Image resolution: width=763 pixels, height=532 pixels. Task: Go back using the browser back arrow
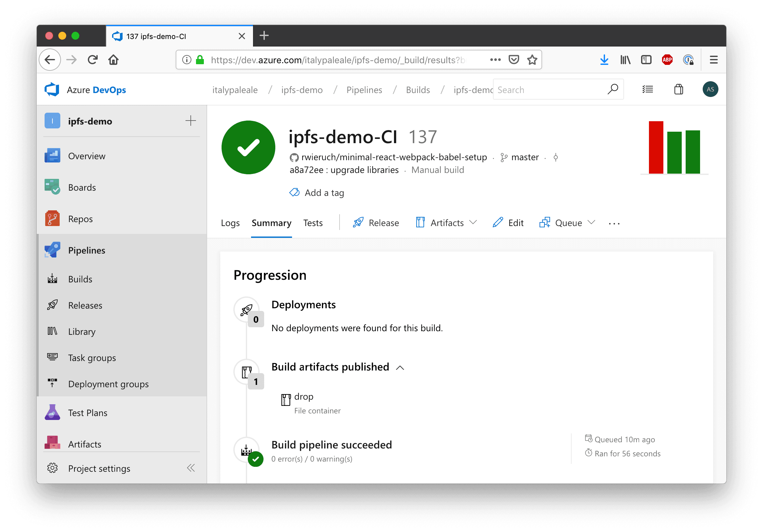click(x=50, y=60)
